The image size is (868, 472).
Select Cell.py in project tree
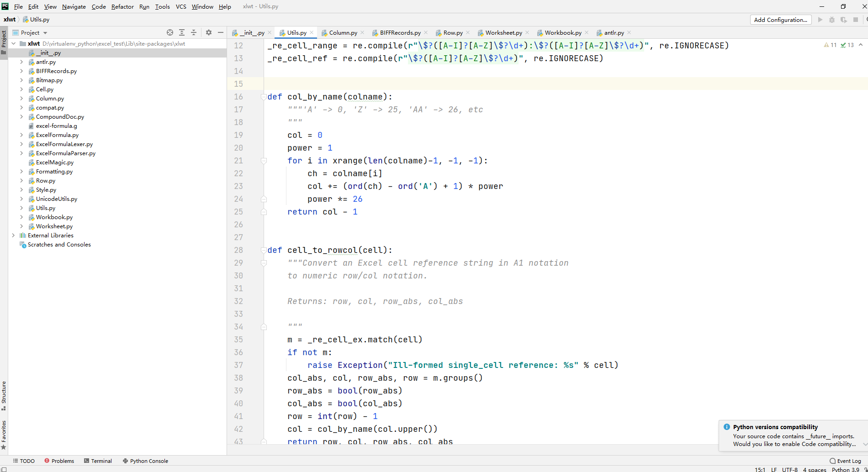[x=45, y=89]
